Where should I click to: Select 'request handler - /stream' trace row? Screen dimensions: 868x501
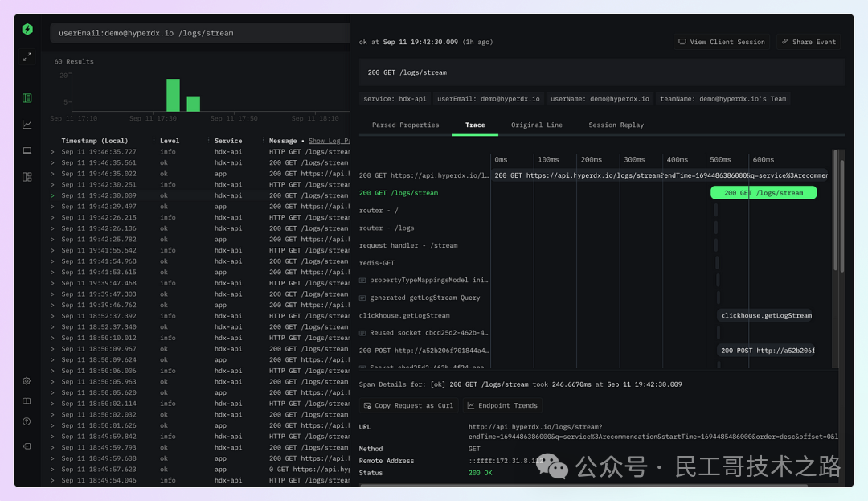point(408,246)
